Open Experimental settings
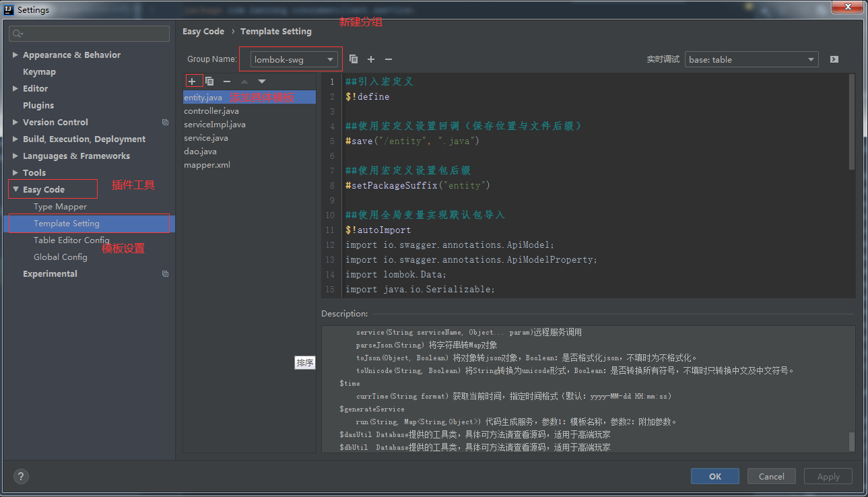This screenshot has width=868, height=497. point(50,274)
